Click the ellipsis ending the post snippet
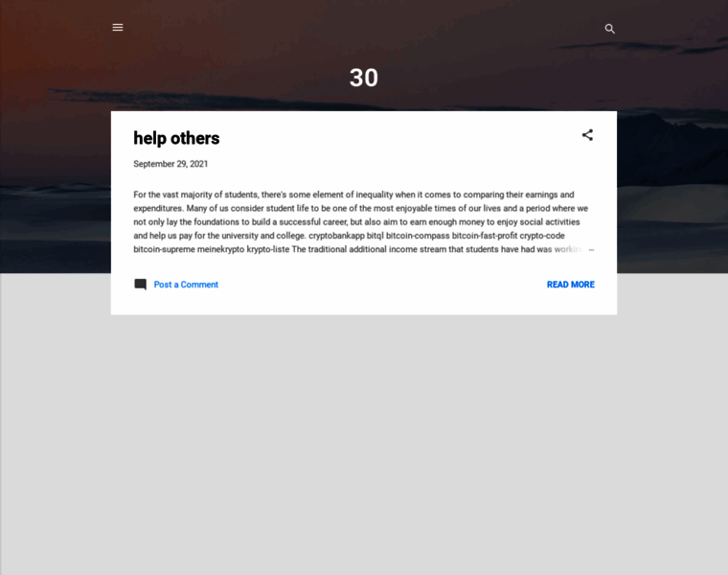Image resolution: width=728 pixels, height=575 pixels. [591, 249]
